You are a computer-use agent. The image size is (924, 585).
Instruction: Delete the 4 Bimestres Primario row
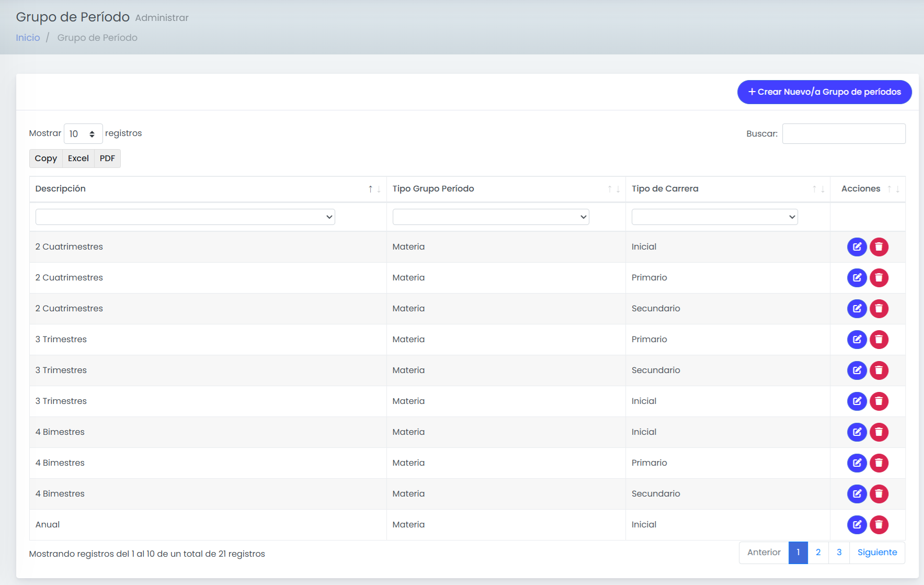click(879, 463)
